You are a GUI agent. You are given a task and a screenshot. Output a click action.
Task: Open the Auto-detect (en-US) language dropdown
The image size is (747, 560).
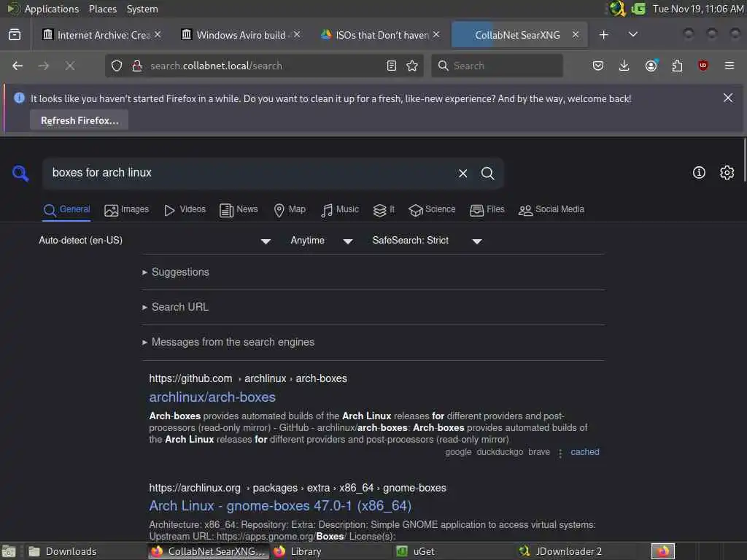pyautogui.click(x=155, y=241)
